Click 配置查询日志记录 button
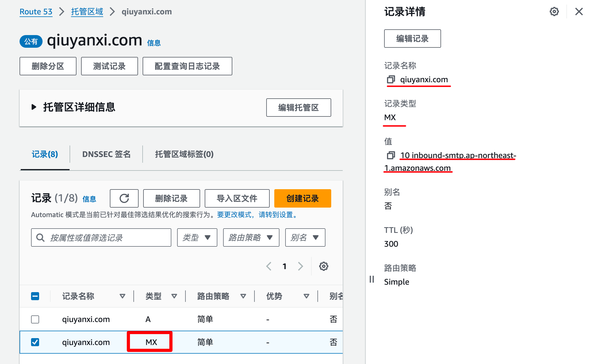594x364 pixels. click(187, 66)
